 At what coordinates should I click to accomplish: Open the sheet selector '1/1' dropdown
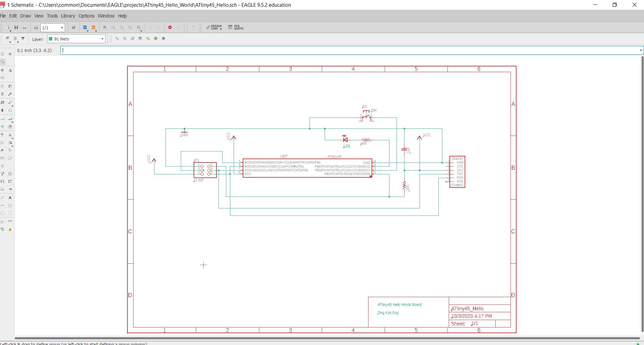click(53, 28)
